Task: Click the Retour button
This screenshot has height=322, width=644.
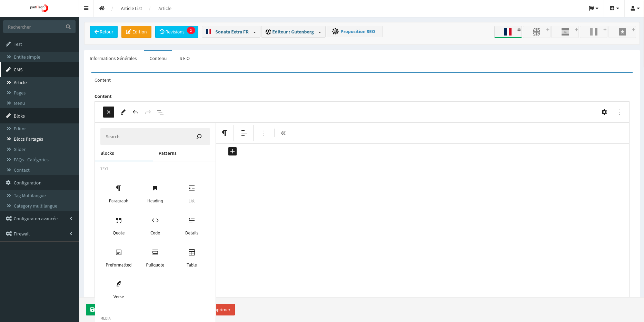Action: click(104, 32)
